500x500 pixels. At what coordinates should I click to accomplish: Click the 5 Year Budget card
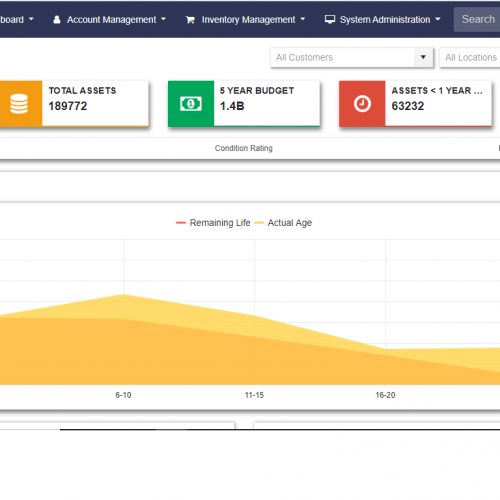(x=244, y=104)
